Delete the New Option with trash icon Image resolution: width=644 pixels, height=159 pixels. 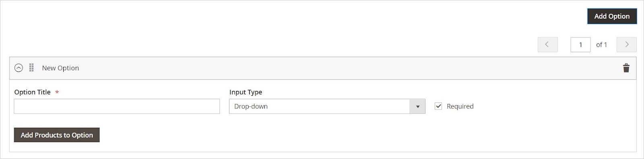[626, 68]
